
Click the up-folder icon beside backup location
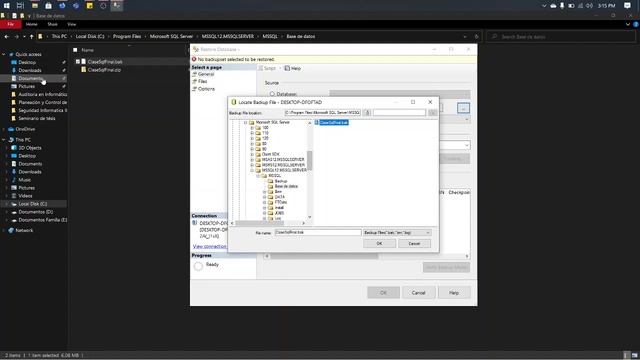click(367, 113)
